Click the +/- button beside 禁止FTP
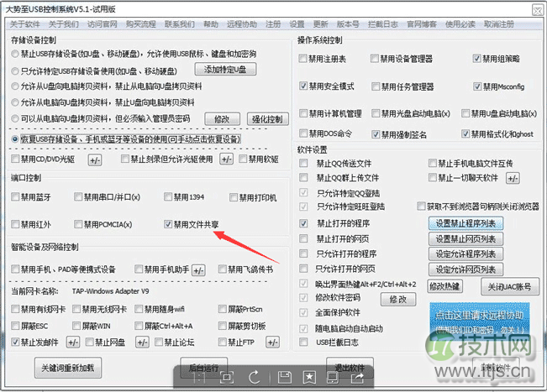The width and height of the screenshot is (547, 392). click(272, 342)
